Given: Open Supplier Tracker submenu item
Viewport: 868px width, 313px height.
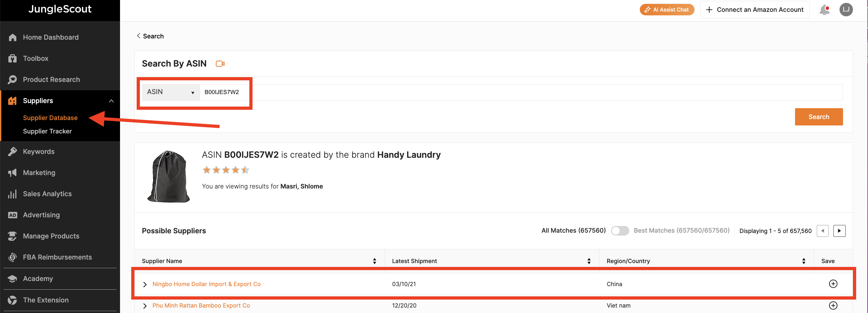Looking at the screenshot, I should 47,132.
